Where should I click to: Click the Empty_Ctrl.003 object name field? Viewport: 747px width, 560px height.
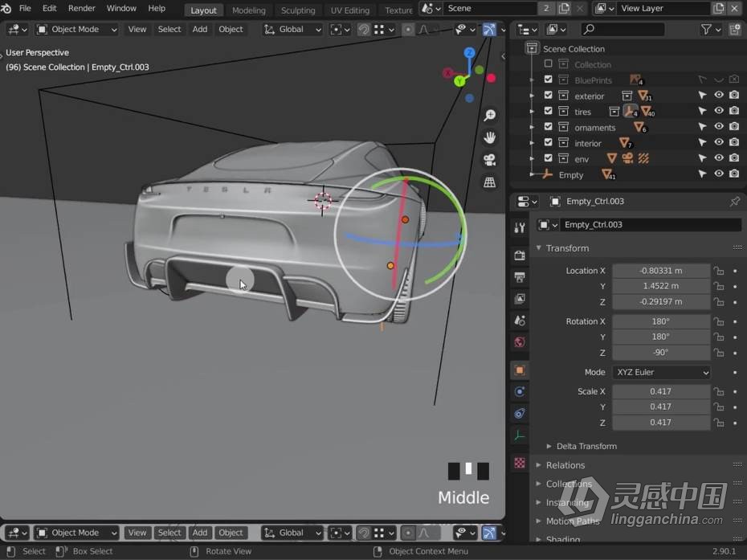pos(651,224)
